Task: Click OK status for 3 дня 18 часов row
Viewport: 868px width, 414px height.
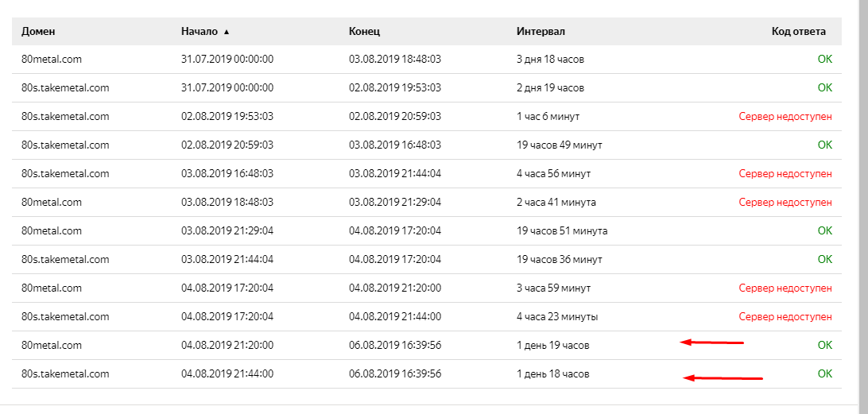Action: (x=825, y=60)
